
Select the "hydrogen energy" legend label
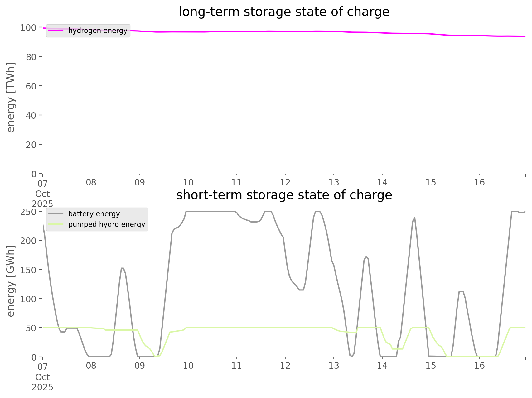click(x=98, y=31)
